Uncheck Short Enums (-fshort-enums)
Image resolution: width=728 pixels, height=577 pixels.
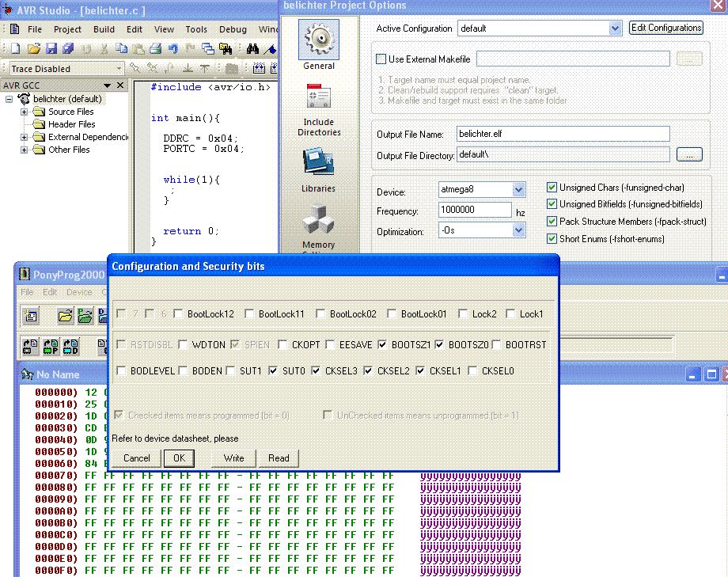coord(552,239)
